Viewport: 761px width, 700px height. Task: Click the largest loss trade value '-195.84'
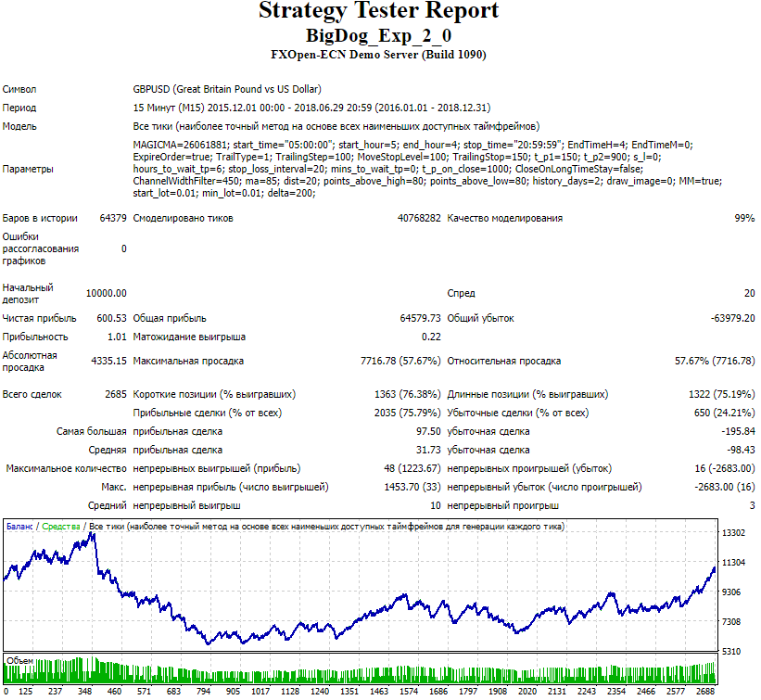coord(738,431)
